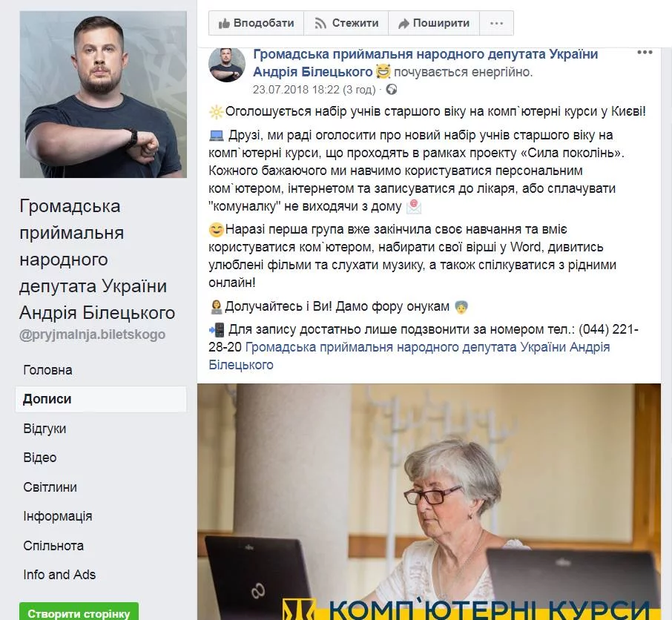Click the Стежити feed icon
The width and height of the screenshot is (672, 620).
(x=320, y=23)
